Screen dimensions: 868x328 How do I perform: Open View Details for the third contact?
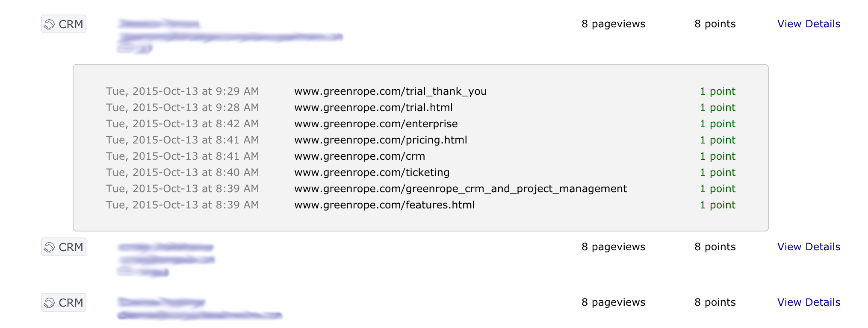(x=809, y=302)
